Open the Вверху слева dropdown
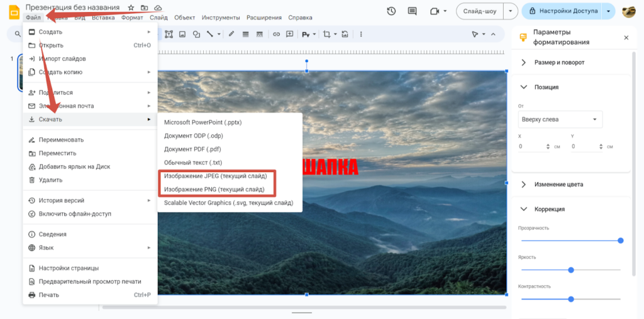 click(560, 120)
